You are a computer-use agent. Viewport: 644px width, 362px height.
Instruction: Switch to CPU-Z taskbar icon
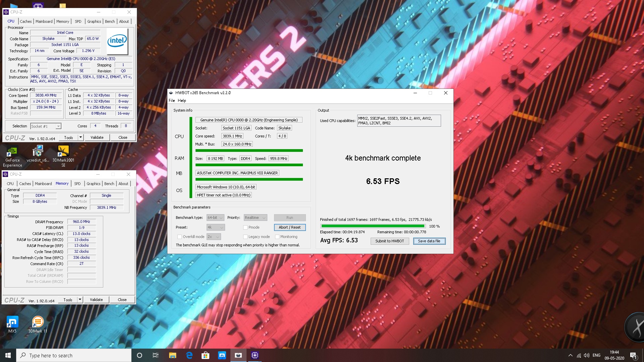pyautogui.click(x=255, y=355)
